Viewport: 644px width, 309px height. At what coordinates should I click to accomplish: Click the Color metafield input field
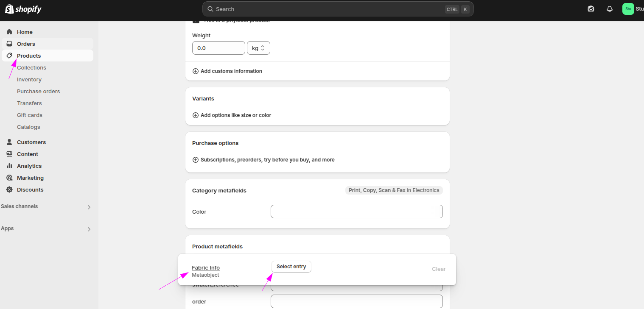coord(356,212)
